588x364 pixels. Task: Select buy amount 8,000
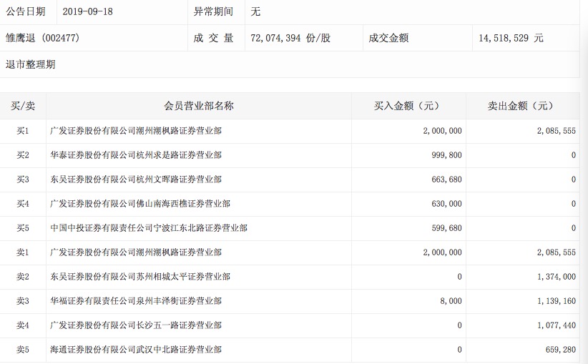(451, 301)
